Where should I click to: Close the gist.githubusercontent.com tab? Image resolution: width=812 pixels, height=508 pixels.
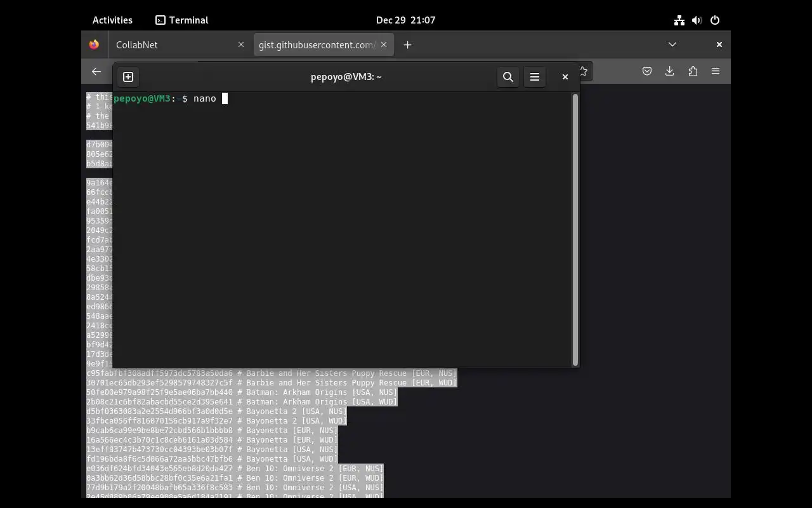pos(384,45)
